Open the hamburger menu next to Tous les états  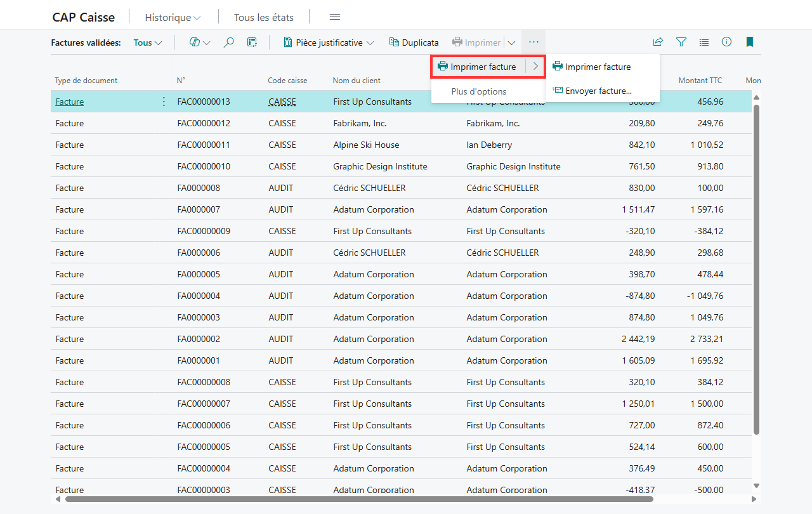coord(335,17)
